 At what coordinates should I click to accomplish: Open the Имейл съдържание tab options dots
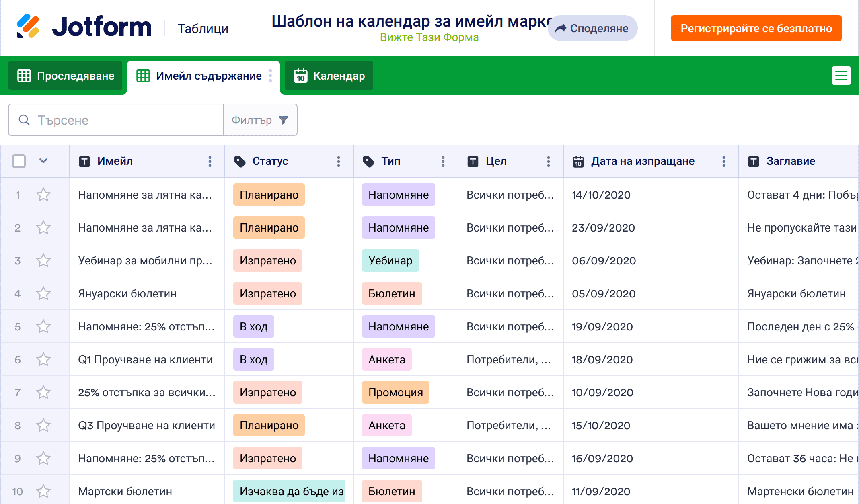(x=270, y=76)
